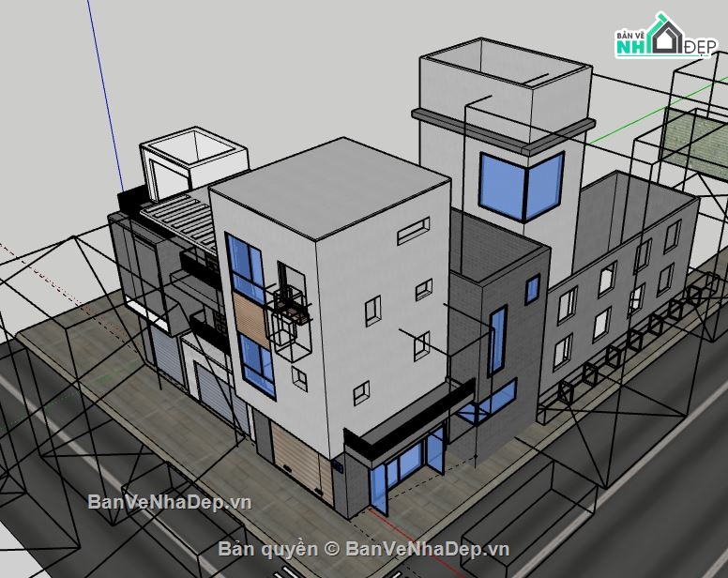The height and width of the screenshot is (578, 728).
Task: Select the green roof of the wireframe building
Action: [692, 133]
